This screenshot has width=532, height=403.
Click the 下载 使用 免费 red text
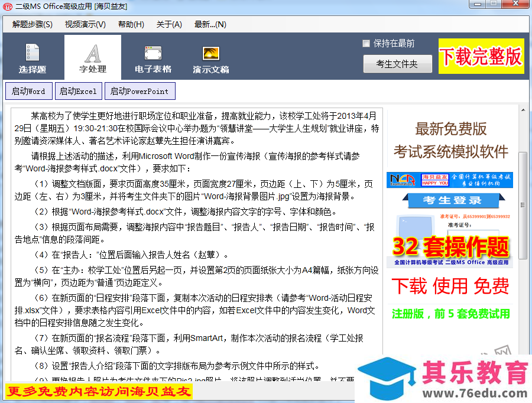[x=450, y=286]
